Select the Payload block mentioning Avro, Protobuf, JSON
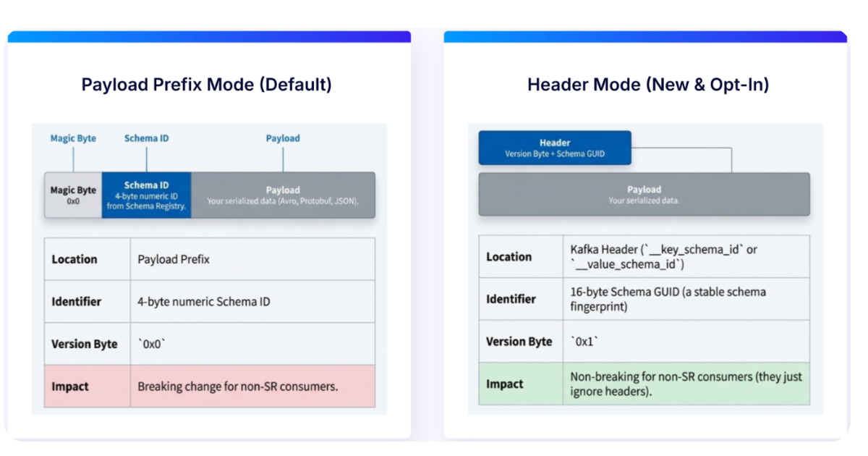This screenshot has width=868, height=456. 283,195
